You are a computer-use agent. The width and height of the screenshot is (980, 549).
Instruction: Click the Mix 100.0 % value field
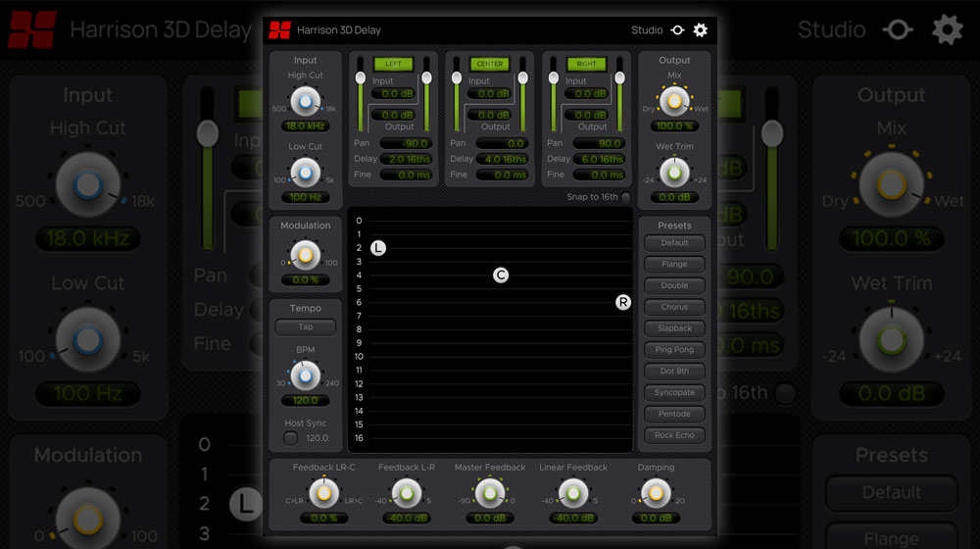674,125
